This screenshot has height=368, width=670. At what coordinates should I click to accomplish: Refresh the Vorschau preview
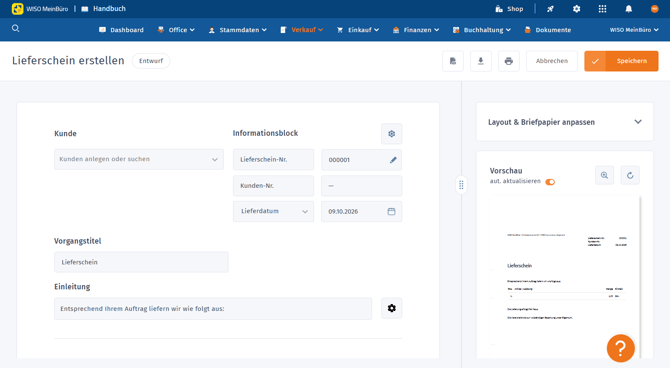630,175
